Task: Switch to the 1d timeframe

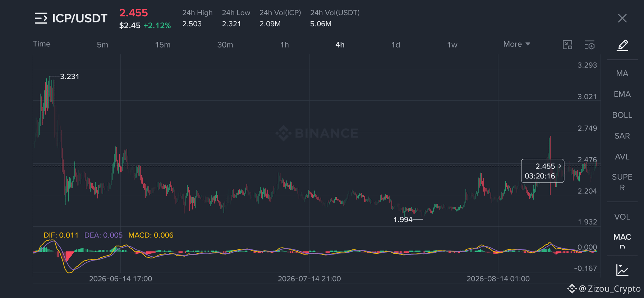Action: pyautogui.click(x=396, y=45)
